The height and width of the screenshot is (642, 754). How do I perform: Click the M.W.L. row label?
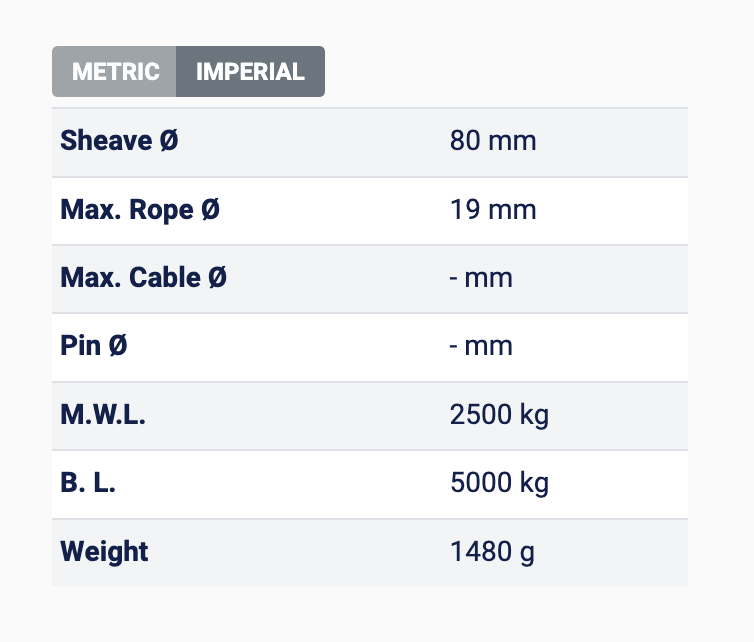(x=103, y=415)
